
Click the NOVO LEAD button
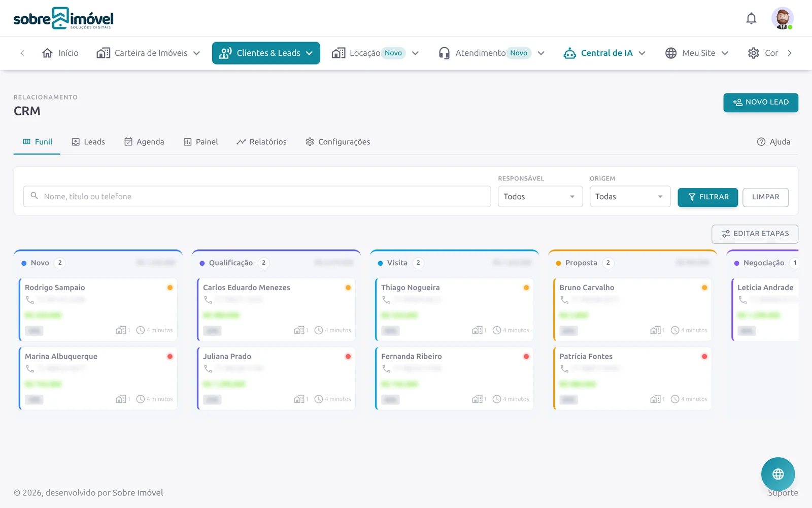[x=761, y=102]
